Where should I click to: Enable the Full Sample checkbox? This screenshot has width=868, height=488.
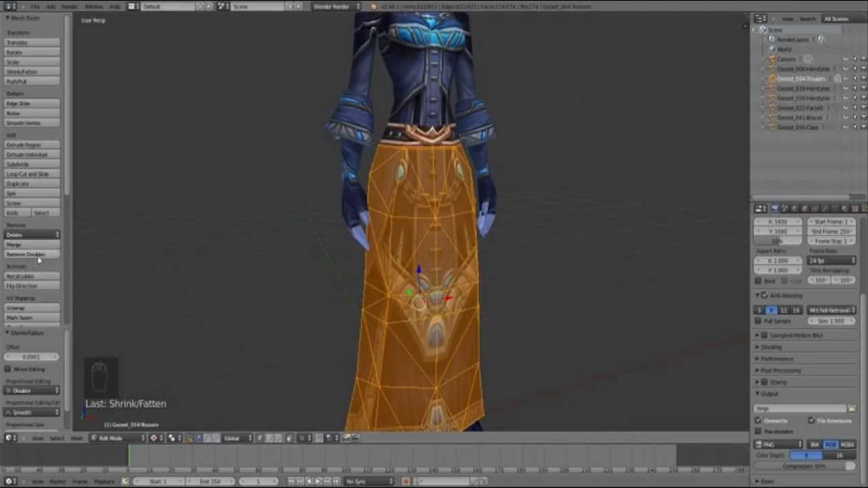(759, 321)
